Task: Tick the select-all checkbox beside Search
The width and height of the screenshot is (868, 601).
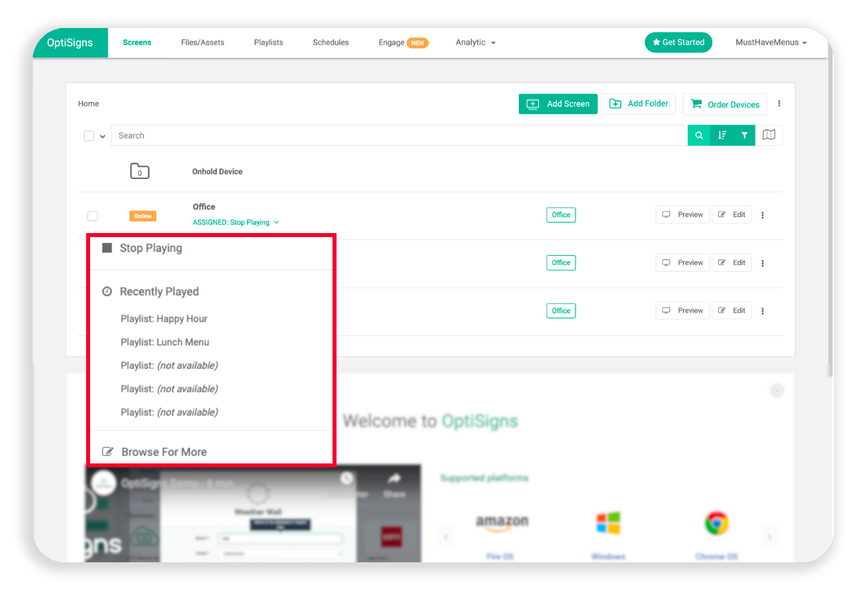Action: [x=89, y=136]
